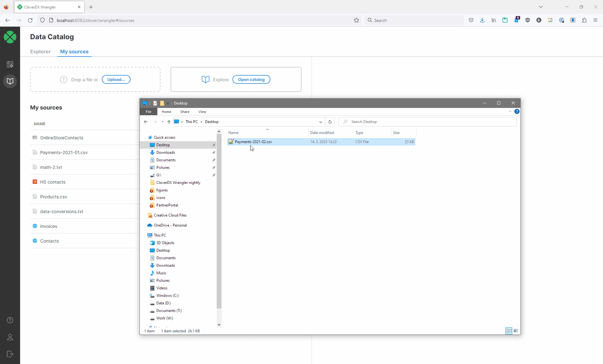Open the user profile sidebar icon
The width and height of the screenshot is (603, 364).
click(x=10, y=337)
